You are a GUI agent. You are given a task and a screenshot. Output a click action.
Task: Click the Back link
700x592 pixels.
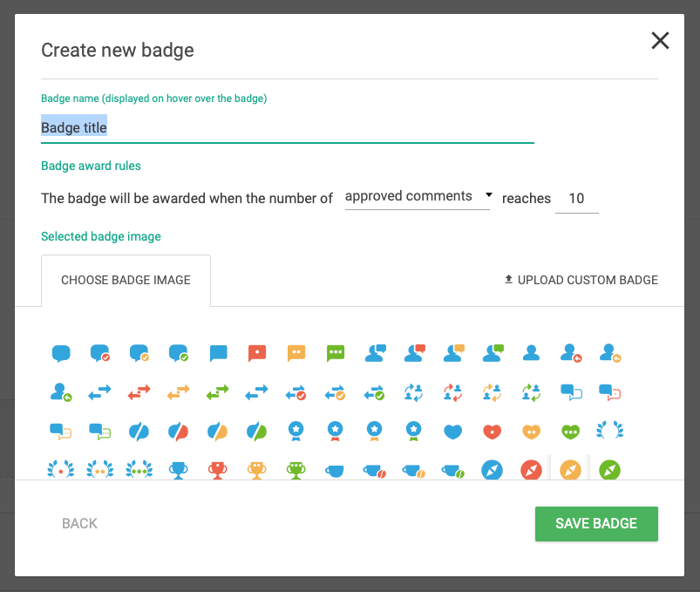coord(79,523)
